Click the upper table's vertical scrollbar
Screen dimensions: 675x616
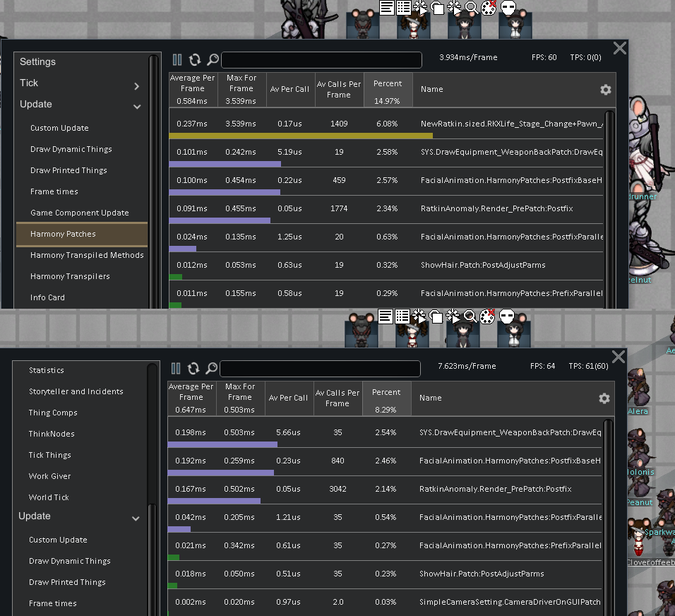[x=609, y=209]
